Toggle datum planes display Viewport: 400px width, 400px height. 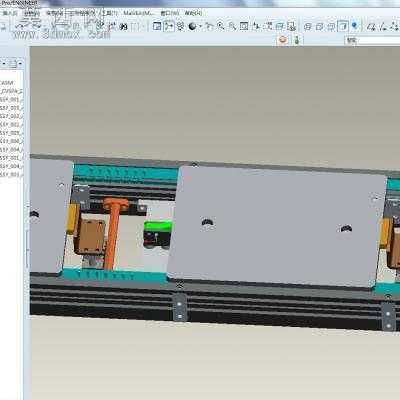(371, 26)
